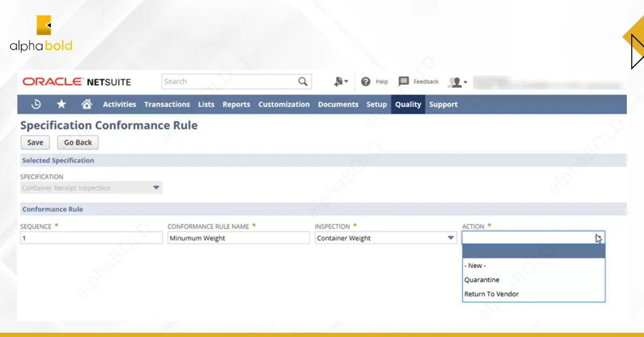Click the SEQUENCE field label

click(x=36, y=226)
